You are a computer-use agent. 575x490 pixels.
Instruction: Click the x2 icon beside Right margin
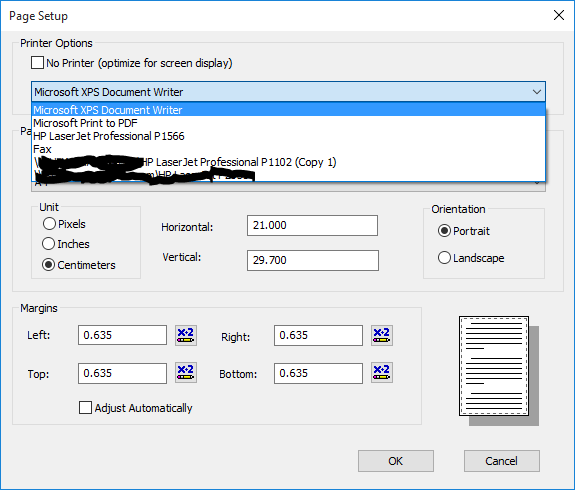(x=382, y=335)
